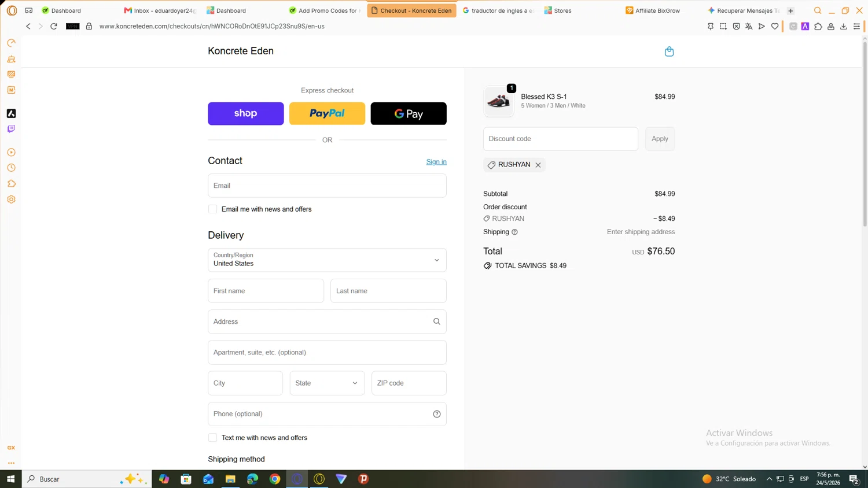The height and width of the screenshot is (488, 868).
Task: Open the browser search icon in tab bar
Action: 818,10
